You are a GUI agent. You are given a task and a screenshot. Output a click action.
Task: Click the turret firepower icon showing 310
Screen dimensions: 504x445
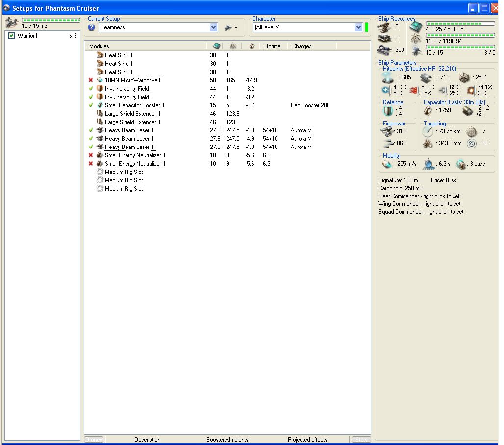(387, 131)
